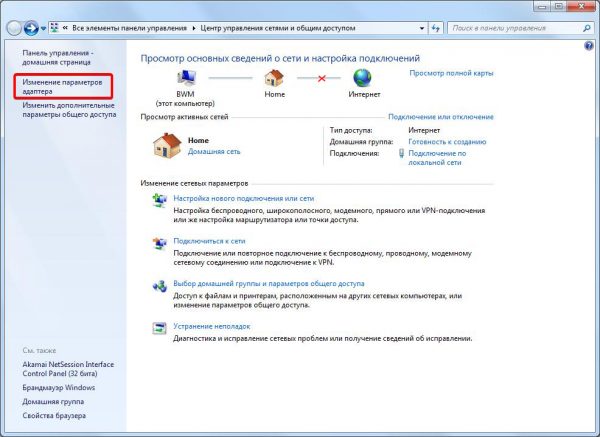Open 'Свойства браузера' link

click(x=54, y=416)
